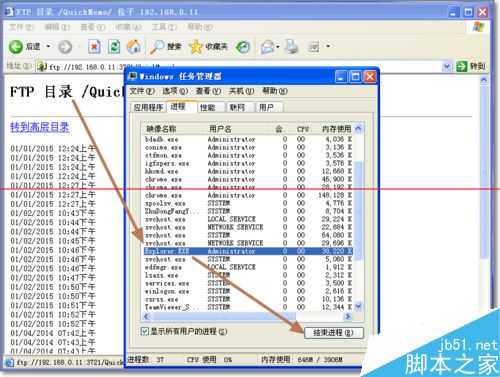Click the process list horizontal scrollbar thumb
This screenshot has width=500, height=377.
[223, 316]
